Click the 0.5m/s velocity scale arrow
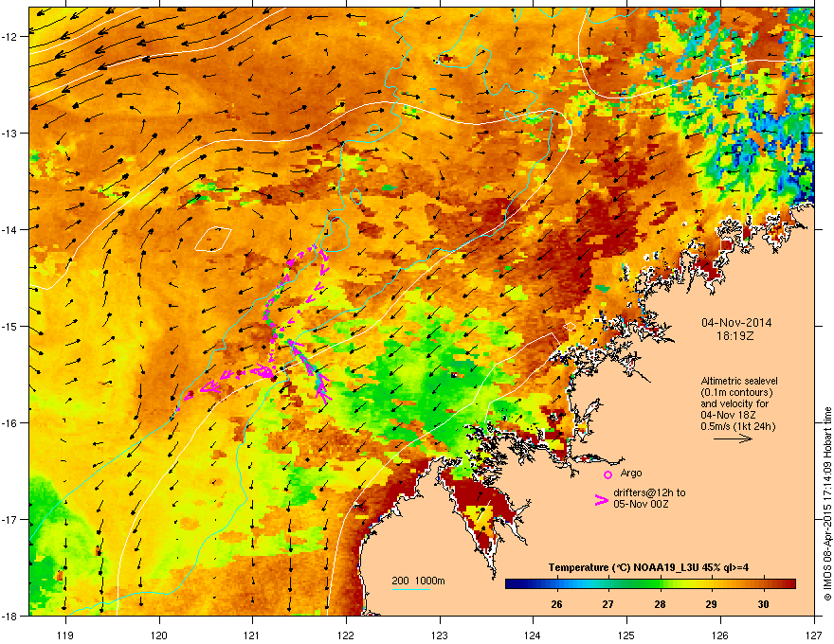The height and width of the screenshot is (644, 834). (x=733, y=438)
